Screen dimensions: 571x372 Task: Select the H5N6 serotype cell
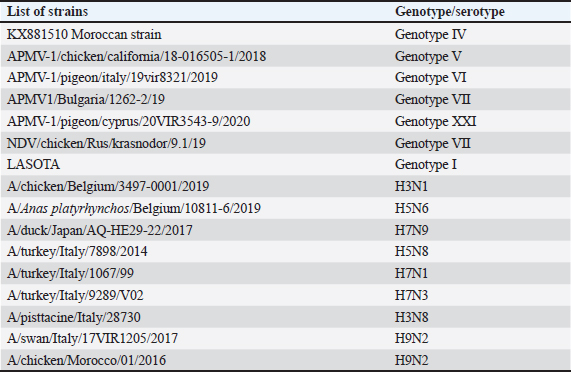pyautogui.click(x=412, y=208)
